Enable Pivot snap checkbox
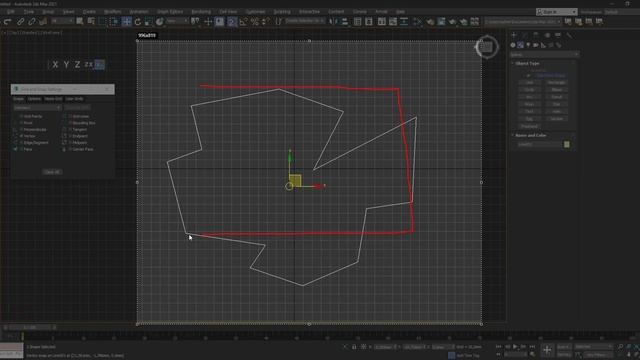Image resolution: width=640 pixels, height=360 pixels. coord(21,123)
